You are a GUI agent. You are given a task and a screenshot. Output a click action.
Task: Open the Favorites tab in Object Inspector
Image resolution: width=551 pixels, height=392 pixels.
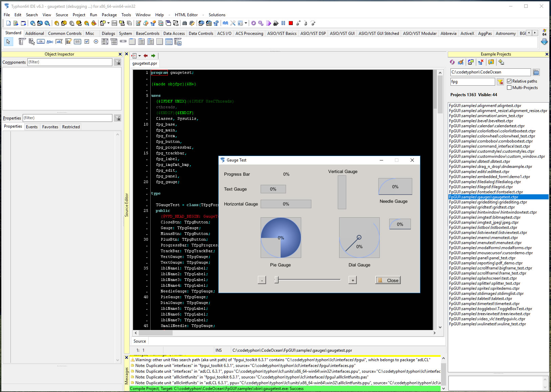coord(50,127)
